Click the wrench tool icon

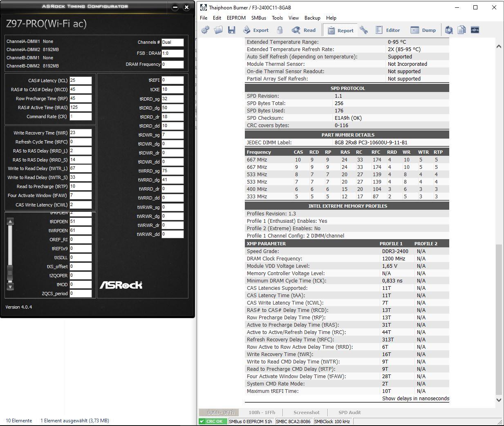(364, 30)
